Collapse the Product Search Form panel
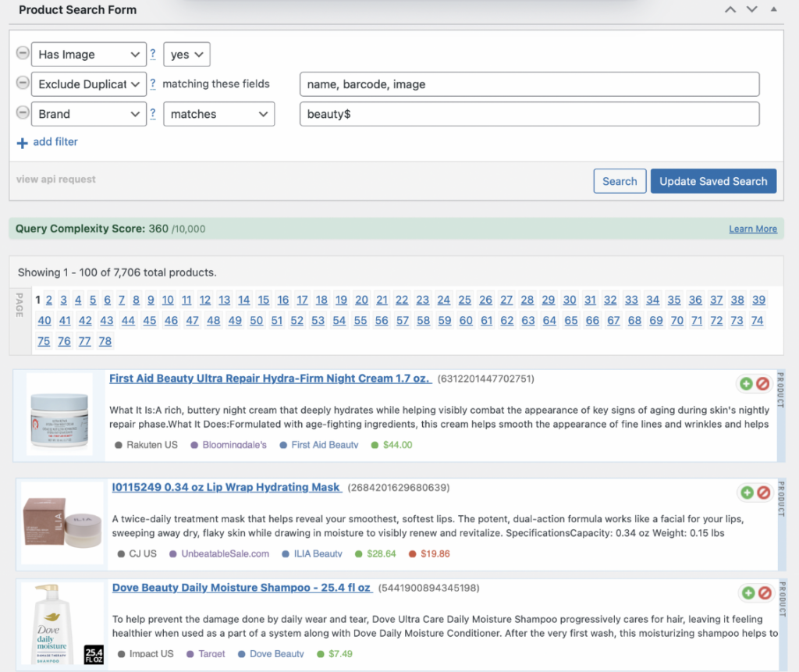Image resolution: width=799 pixels, height=672 pixels. [x=773, y=9]
